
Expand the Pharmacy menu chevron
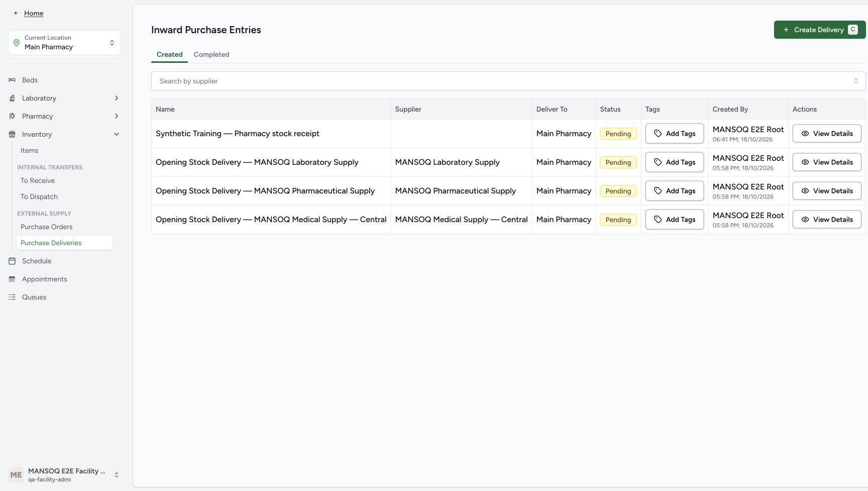(x=117, y=116)
